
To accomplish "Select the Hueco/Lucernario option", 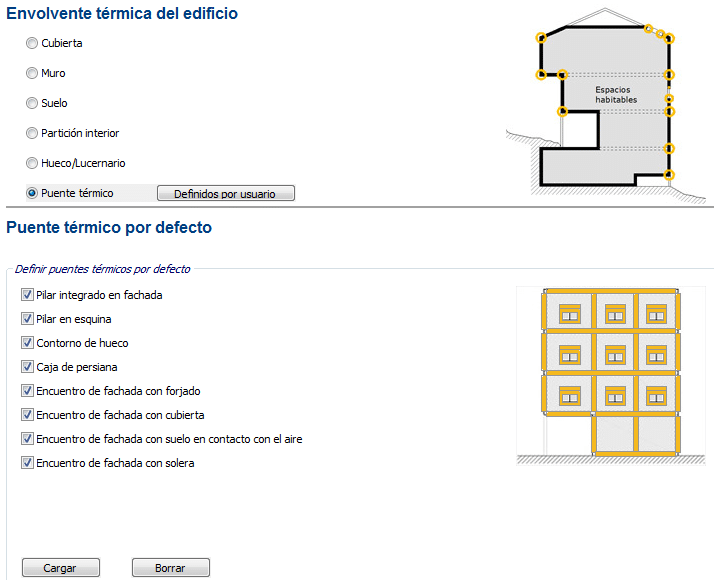I will click(32, 164).
